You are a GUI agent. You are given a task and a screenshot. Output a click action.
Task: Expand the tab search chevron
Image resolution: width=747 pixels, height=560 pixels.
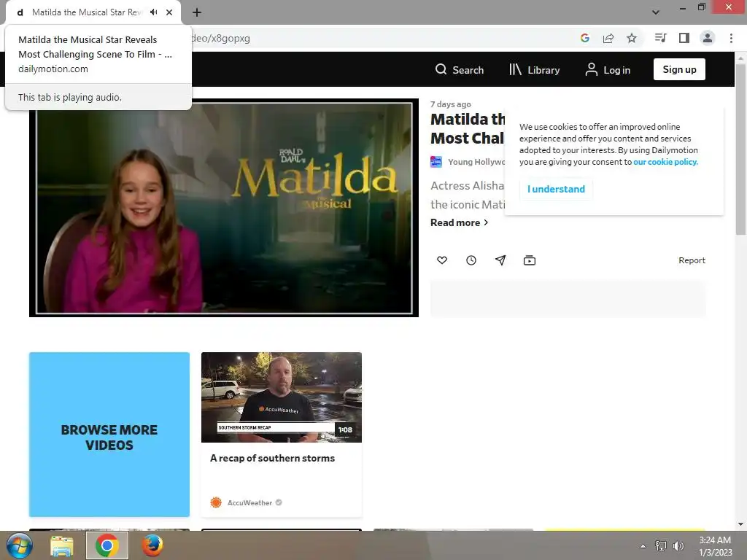click(656, 12)
